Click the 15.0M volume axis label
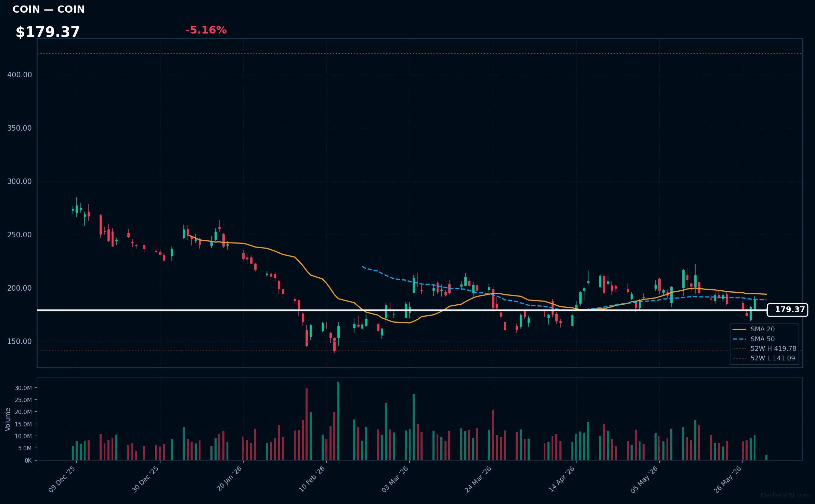Image resolution: width=815 pixels, height=504 pixels. [x=23, y=424]
